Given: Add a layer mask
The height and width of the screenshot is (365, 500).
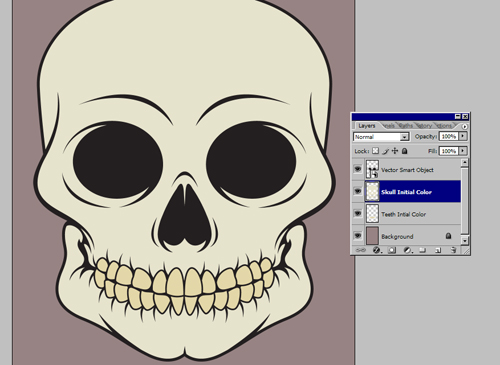Looking at the screenshot, I should point(392,250).
